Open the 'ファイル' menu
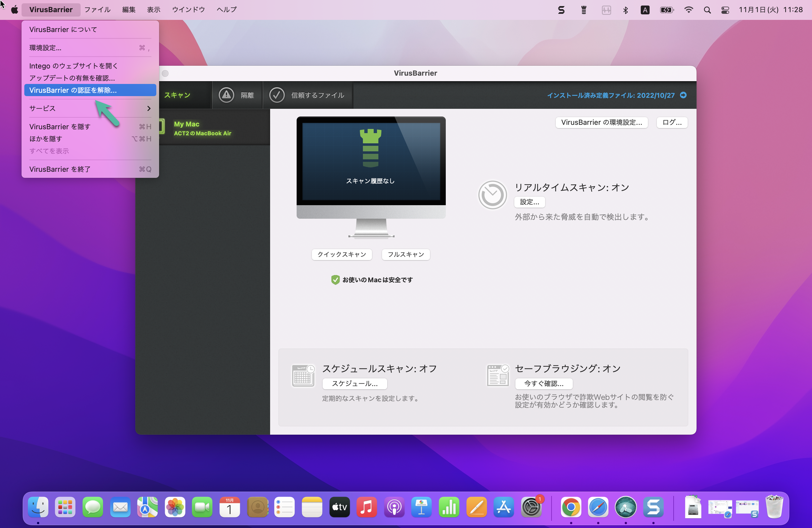The width and height of the screenshot is (812, 528). click(x=97, y=10)
